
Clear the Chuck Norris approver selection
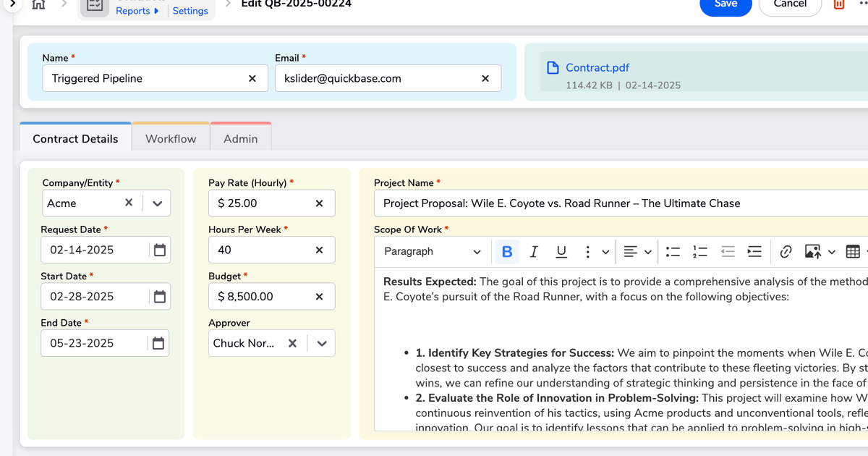tap(292, 343)
